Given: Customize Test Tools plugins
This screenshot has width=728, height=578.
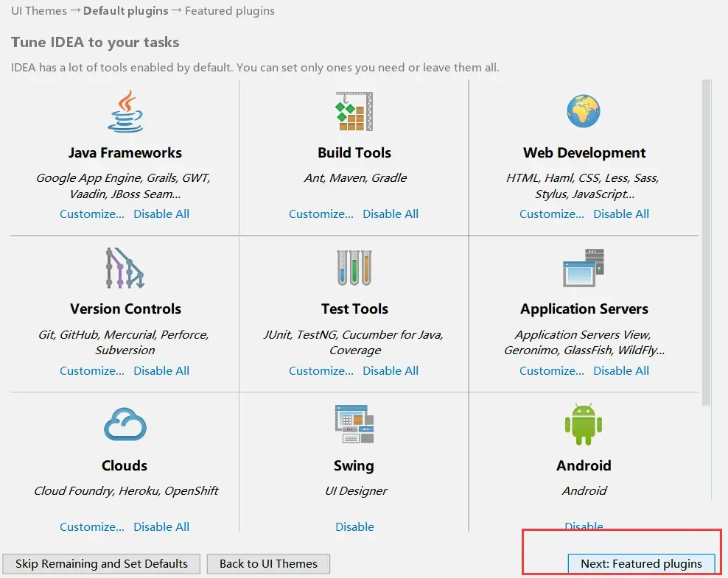Looking at the screenshot, I should click(x=321, y=370).
